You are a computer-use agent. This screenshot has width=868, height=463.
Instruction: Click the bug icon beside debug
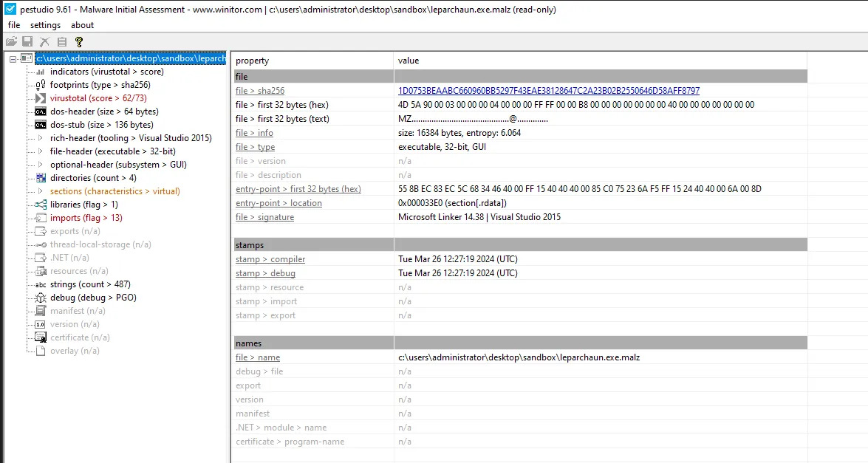41,298
